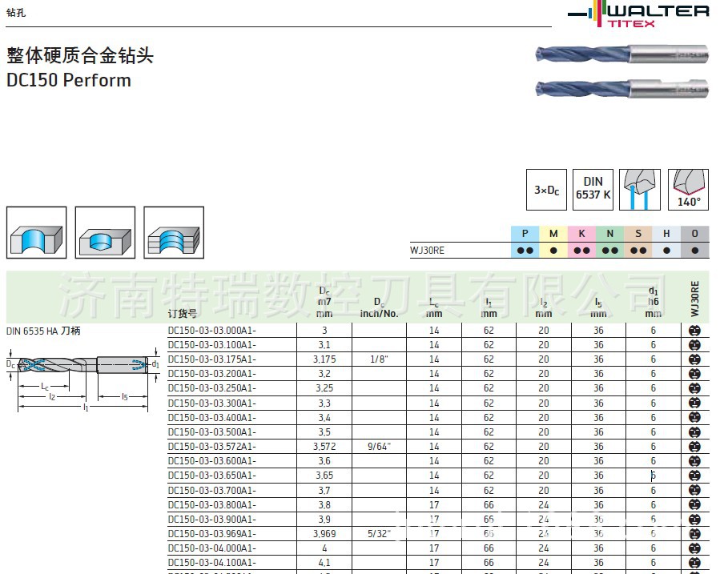
Task: Click the K material group swatch
Action: (x=581, y=234)
